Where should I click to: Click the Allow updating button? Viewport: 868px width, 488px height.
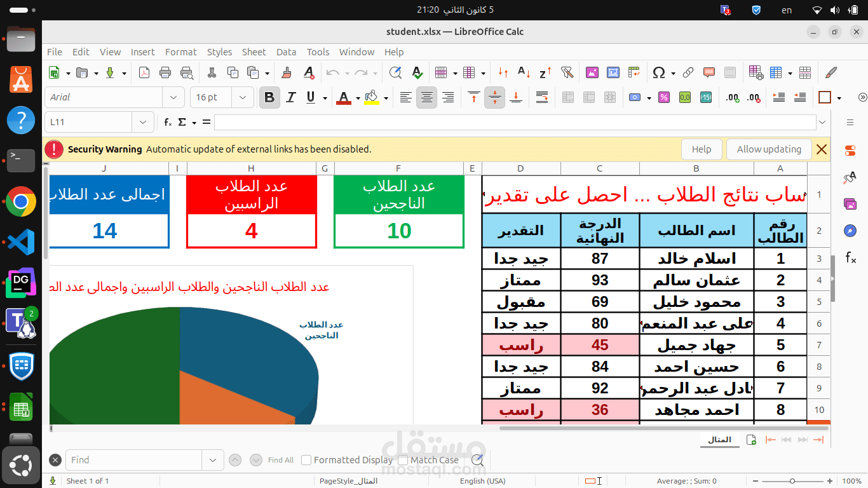click(x=769, y=149)
